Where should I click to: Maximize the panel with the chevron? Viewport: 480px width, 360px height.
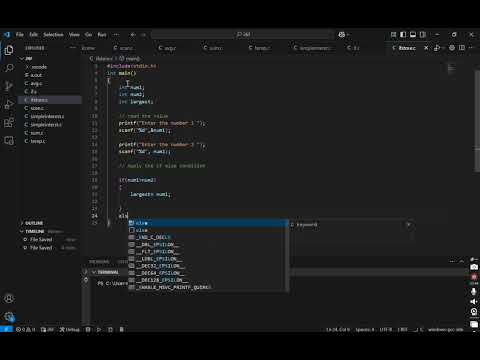coord(461,261)
